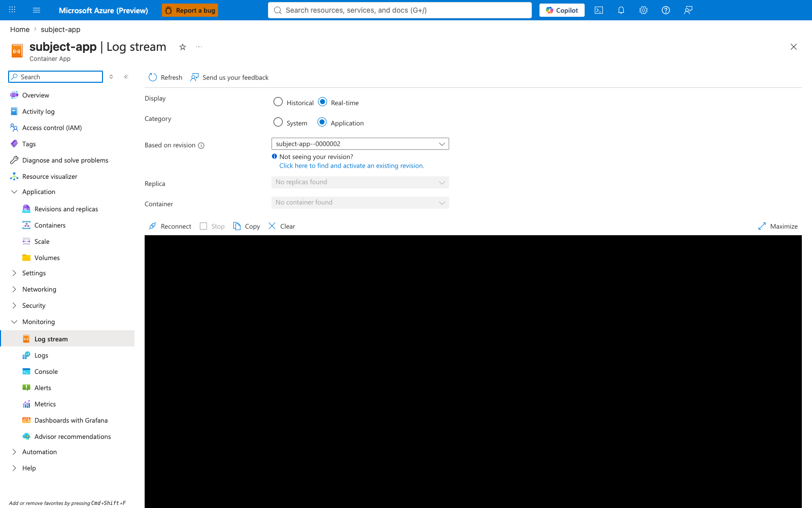Open the subject-app--0000002 revision dropdown
Screen dimensions: 812x508
tap(360, 144)
